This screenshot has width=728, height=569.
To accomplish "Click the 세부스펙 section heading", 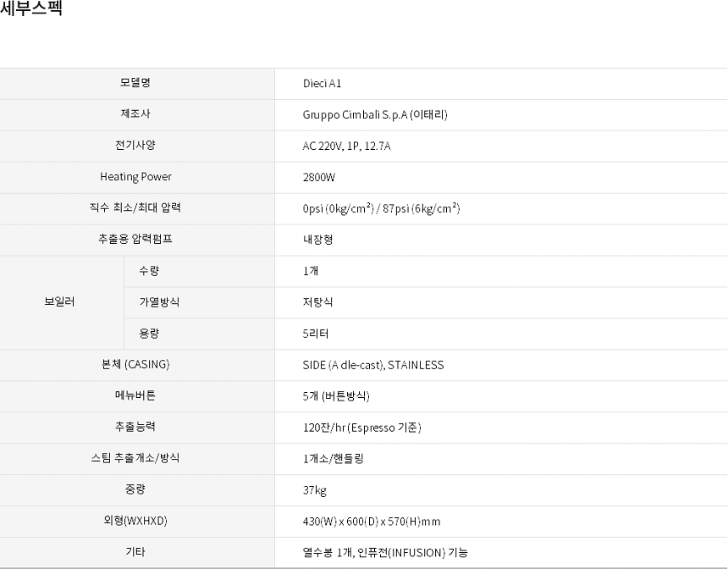I will click(30, 10).
